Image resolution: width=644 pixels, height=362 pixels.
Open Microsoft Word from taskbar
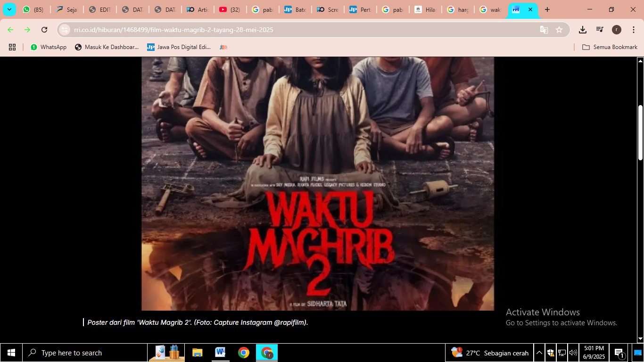[220, 353]
